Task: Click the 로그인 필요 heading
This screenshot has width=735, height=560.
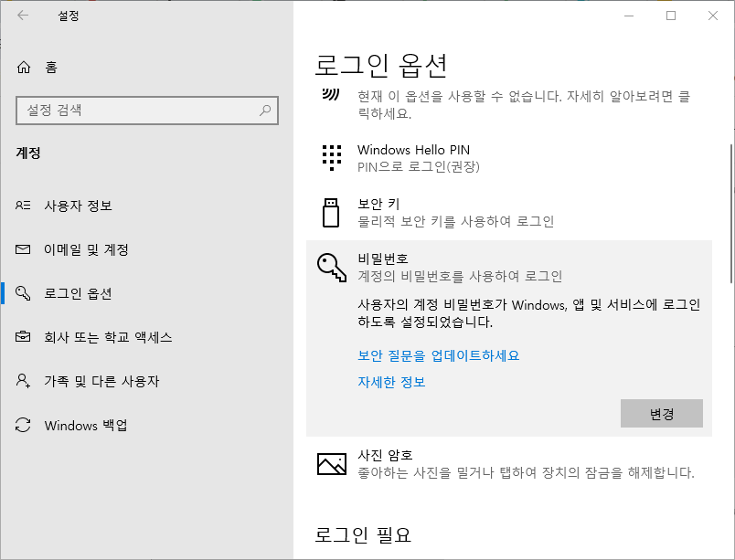Action: 362,534
